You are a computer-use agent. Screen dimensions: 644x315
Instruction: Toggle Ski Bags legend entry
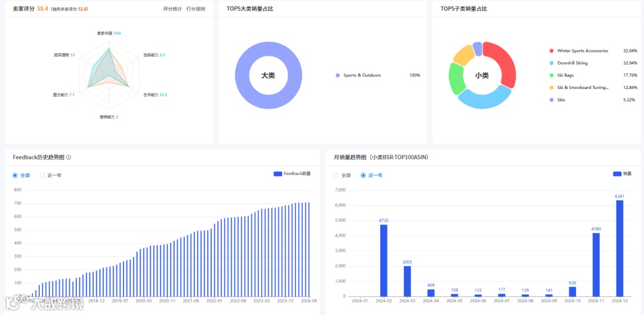562,76
